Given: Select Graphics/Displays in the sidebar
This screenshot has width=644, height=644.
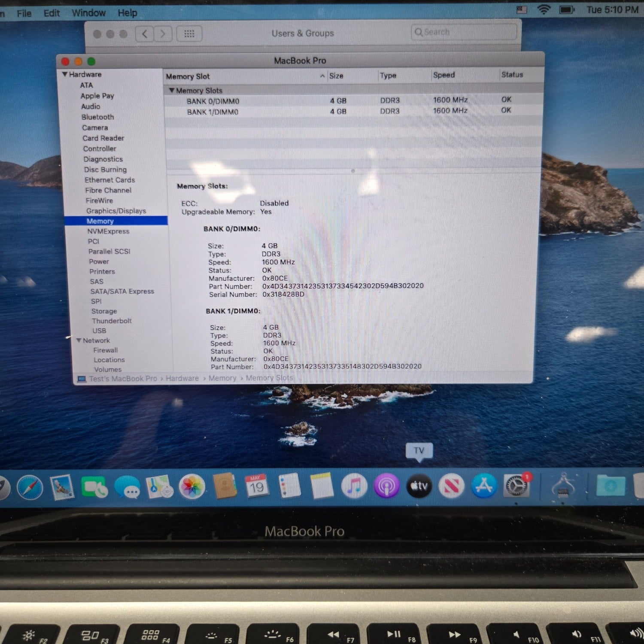Looking at the screenshot, I should tap(116, 211).
